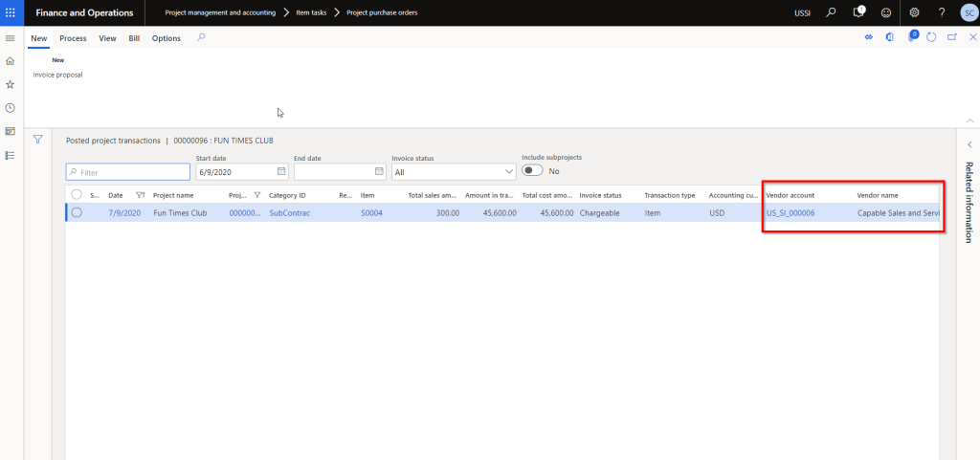Open the Start date calendar picker

(x=281, y=172)
